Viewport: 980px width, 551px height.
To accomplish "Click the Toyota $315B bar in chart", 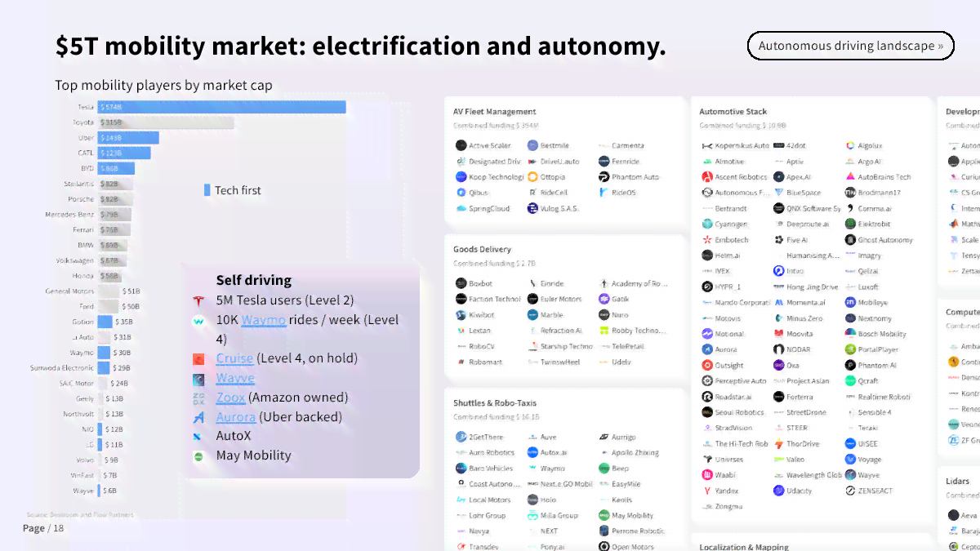I will tap(166, 122).
